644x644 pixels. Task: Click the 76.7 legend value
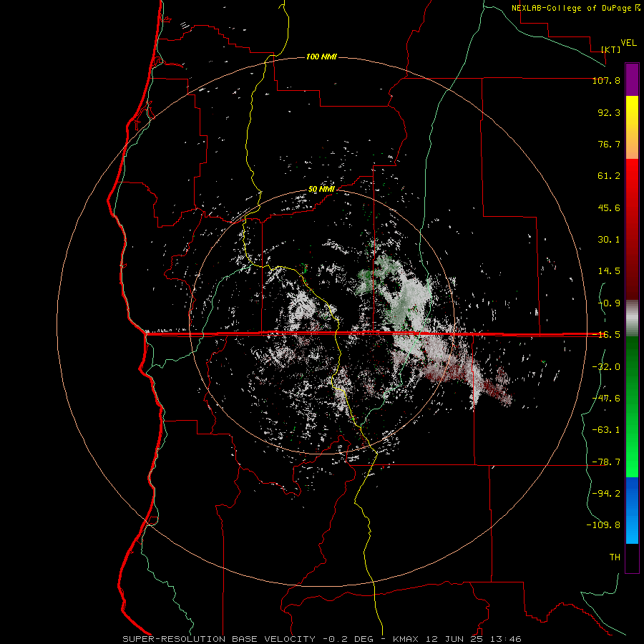609,144
